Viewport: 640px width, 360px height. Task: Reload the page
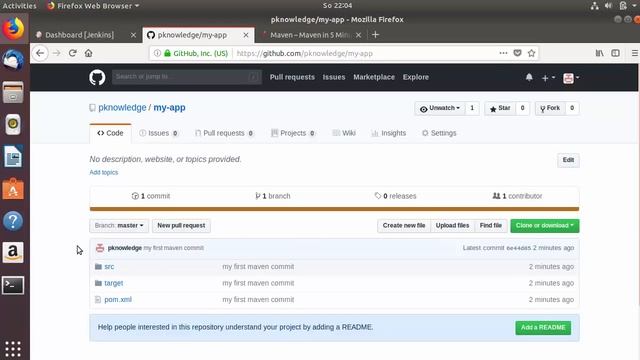point(73,53)
